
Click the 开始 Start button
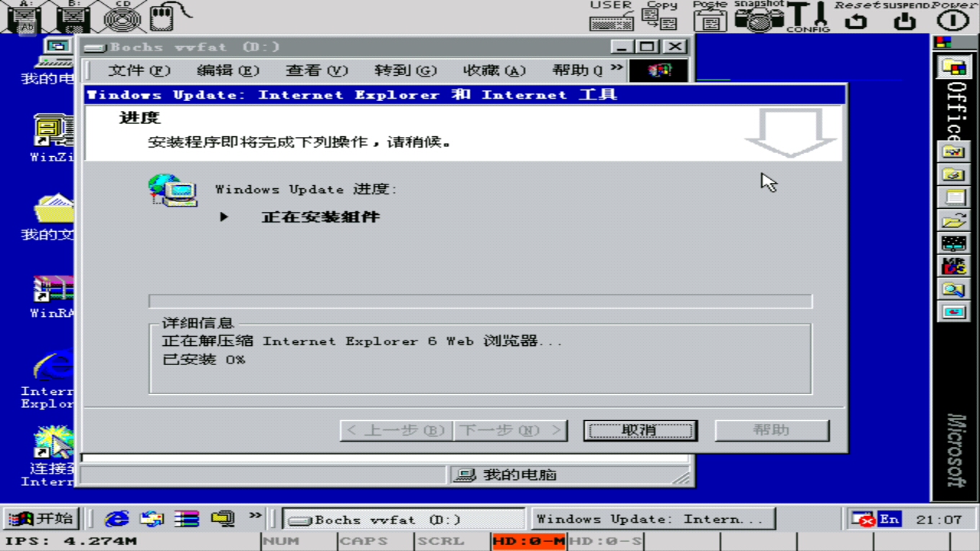(41, 519)
